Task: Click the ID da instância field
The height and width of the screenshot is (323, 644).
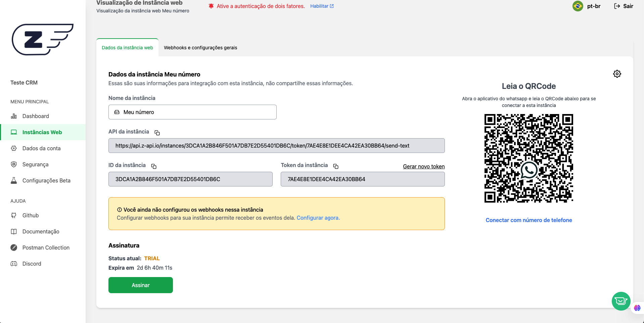Action: 190,179
